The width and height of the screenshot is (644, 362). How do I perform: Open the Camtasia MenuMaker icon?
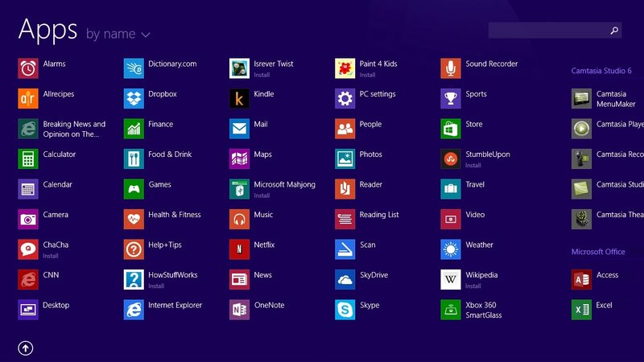pos(581,99)
